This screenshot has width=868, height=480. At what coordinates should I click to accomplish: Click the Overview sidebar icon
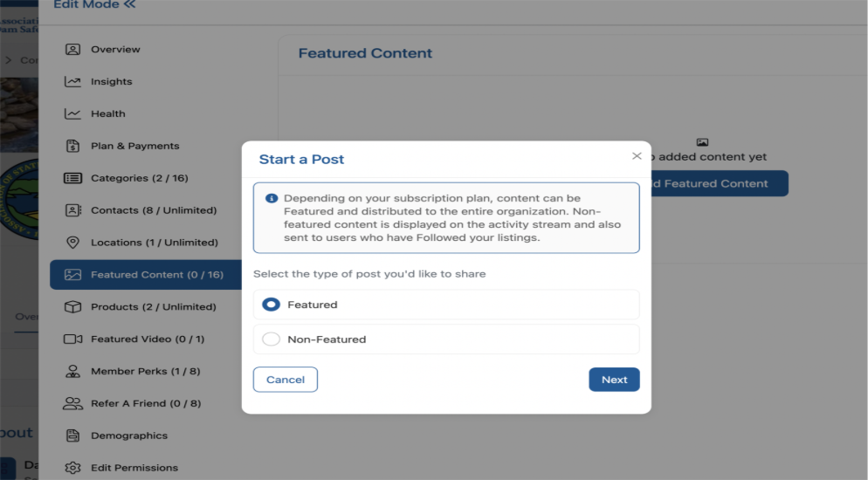[x=73, y=50]
